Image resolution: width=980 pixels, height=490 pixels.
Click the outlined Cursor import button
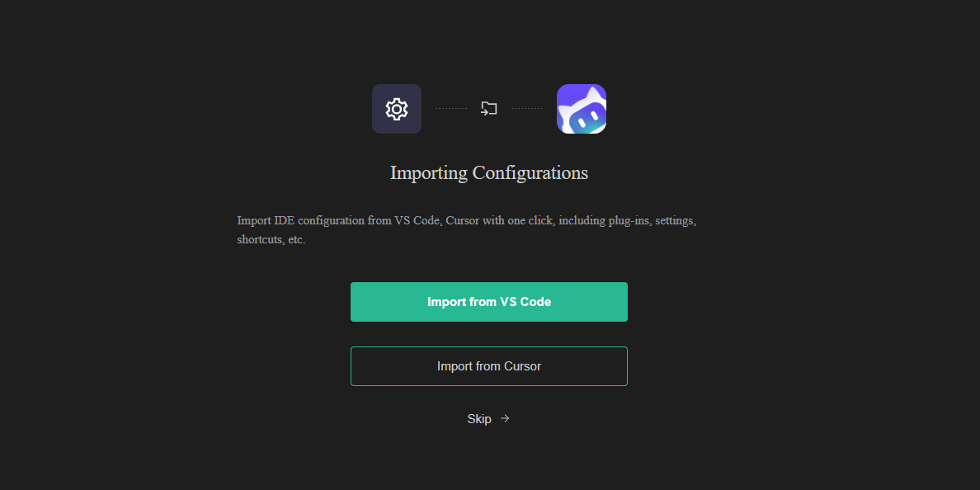pos(489,365)
